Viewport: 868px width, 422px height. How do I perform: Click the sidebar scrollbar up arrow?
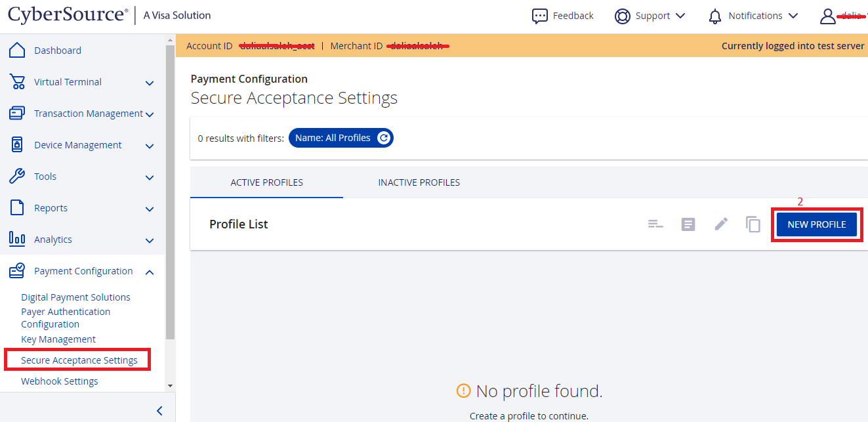click(171, 39)
